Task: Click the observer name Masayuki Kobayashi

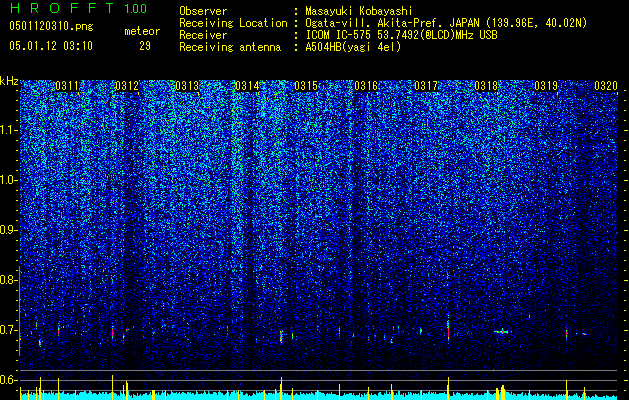Action: [x=359, y=11]
